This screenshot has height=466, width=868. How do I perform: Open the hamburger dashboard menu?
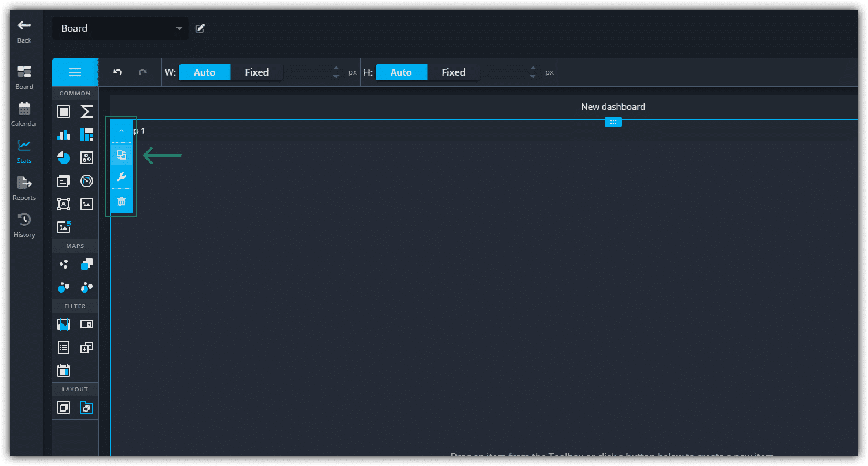(75, 72)
